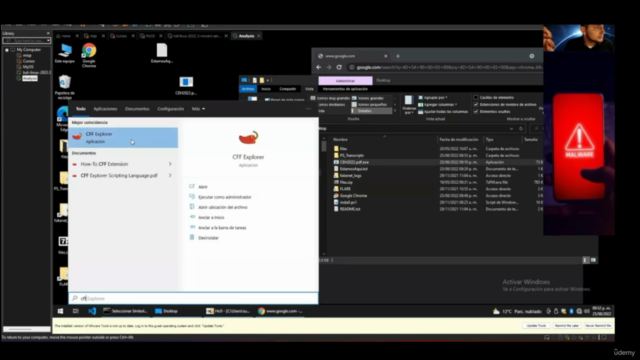Choose the Iconos pequeños layout
The height and width of the screenshot is (360, 640).
pos(369,104)
